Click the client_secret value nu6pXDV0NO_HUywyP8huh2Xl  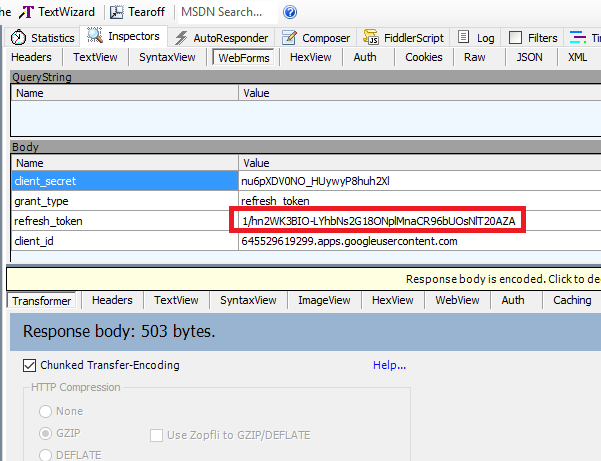pyautogui.click(x=315, y=181)
